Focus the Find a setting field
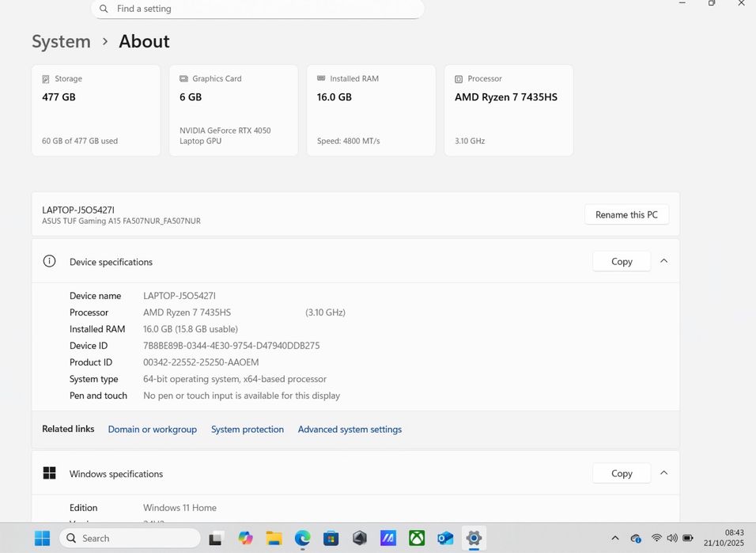The image size is (756, 553). [x=258, y=9]
